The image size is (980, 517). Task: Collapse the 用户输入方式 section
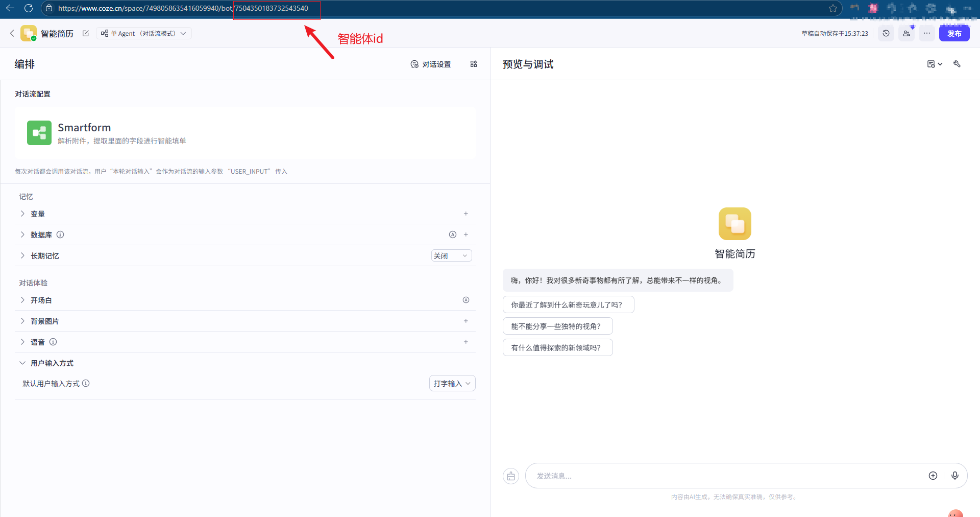pyautogui.click(x=22, y=363)
